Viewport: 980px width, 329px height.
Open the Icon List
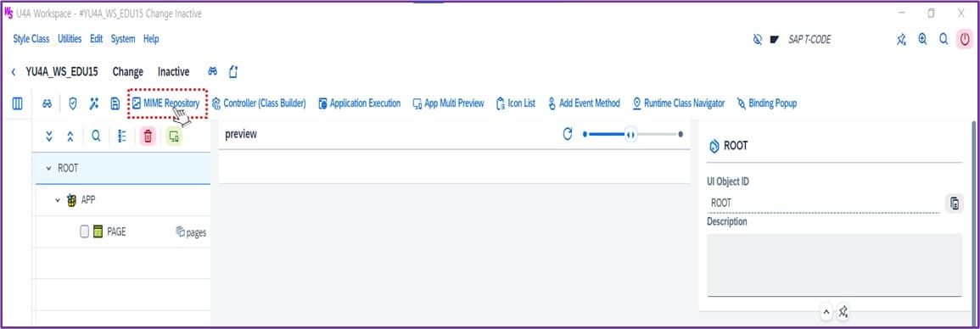tap(516, 103)
